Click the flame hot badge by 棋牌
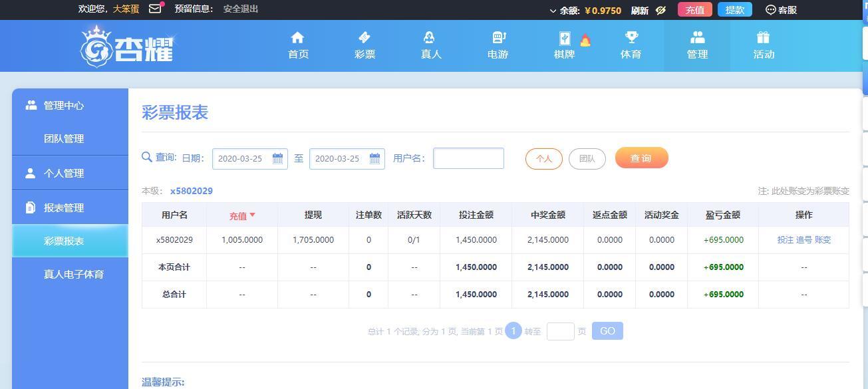This screenshot has width=868, height=389. [x=585, y=41]
